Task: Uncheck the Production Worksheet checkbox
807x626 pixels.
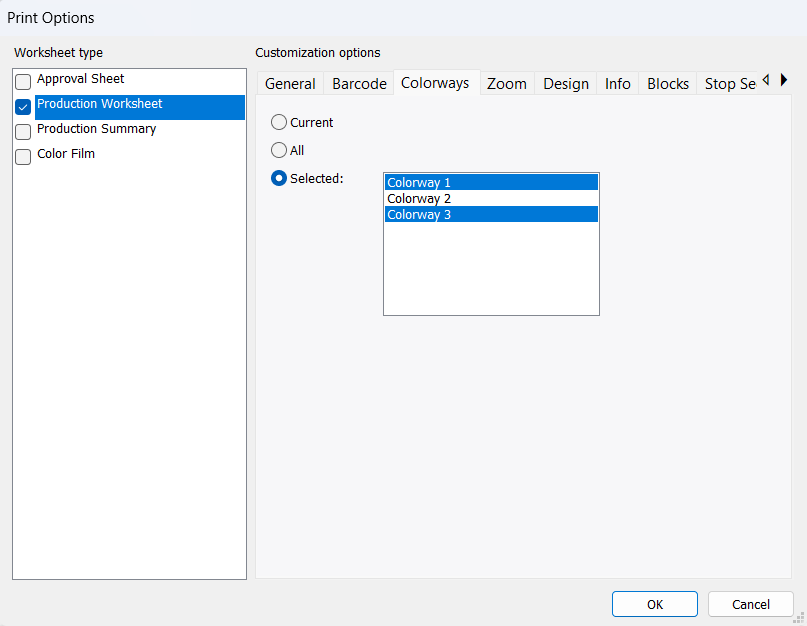Action: point(23,107)
